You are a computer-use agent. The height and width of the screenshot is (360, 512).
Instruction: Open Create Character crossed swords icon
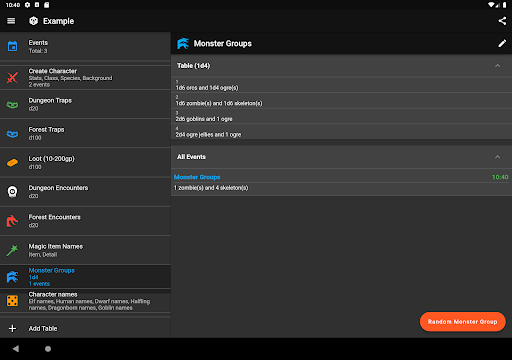click(x=13, y=78)
